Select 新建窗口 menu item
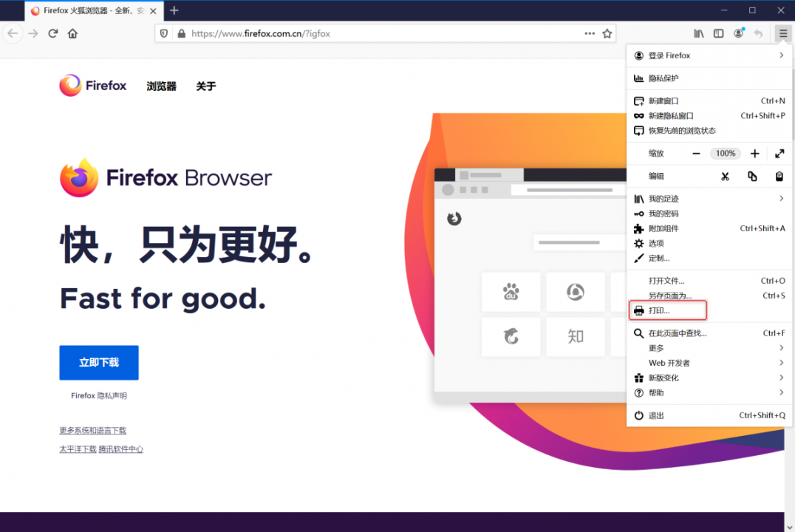 [x=709, y=101]
